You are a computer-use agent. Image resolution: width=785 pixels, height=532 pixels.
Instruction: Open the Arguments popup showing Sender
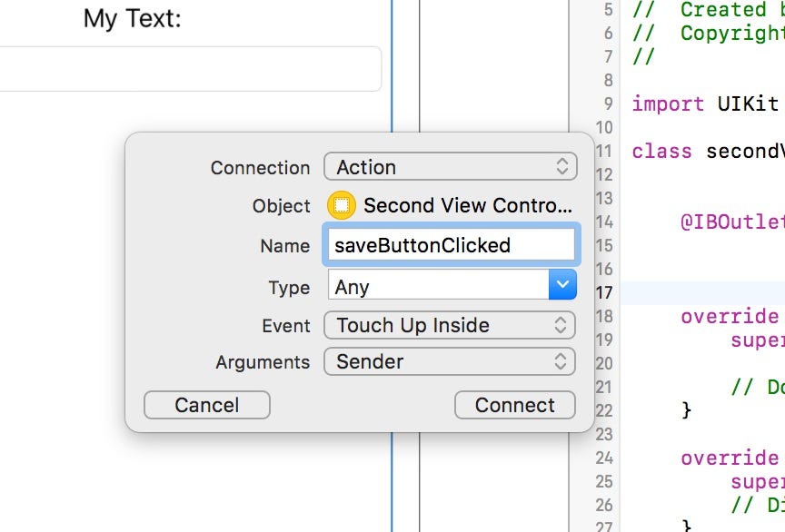pos(450,361)
